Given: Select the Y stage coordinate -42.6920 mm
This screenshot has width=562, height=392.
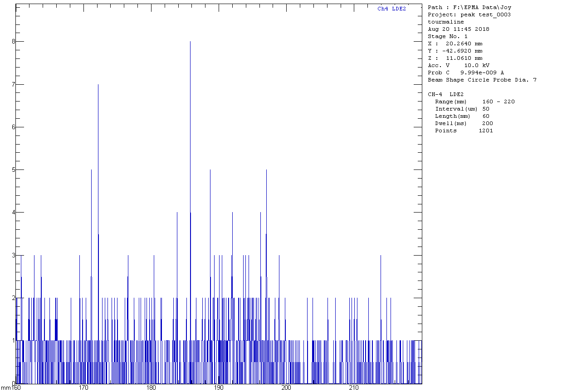Looking at the screenshot, I should [x=455, y=51].
